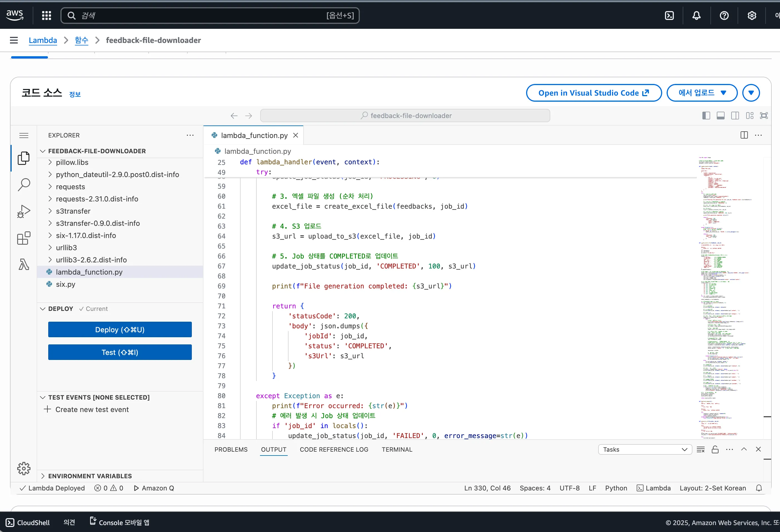Open the Search view in activity bar
Screen dimensions: 780x532
click(x=24, y=184)
